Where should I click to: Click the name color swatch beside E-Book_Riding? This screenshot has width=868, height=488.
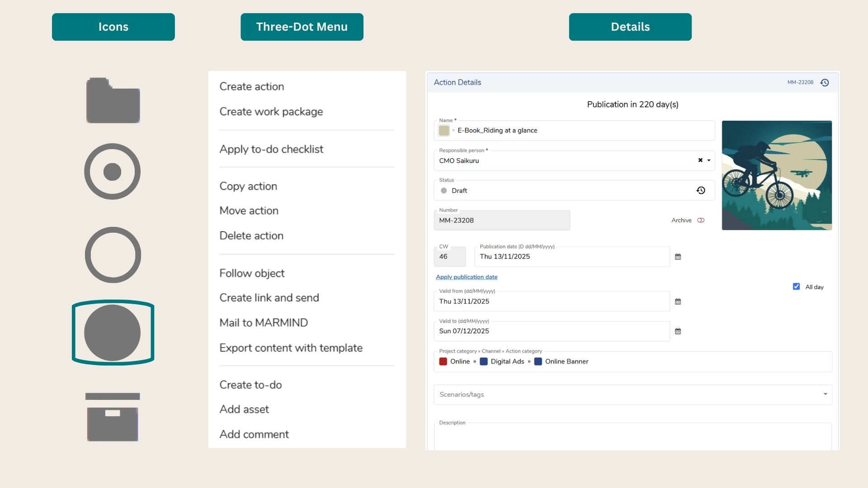pos(444,131)
